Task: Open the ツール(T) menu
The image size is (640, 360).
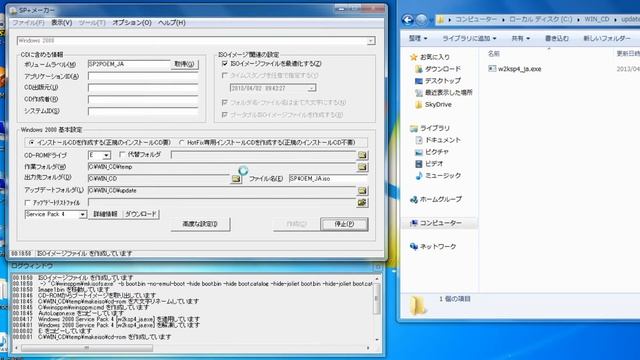Action: (x=92, y=23)
